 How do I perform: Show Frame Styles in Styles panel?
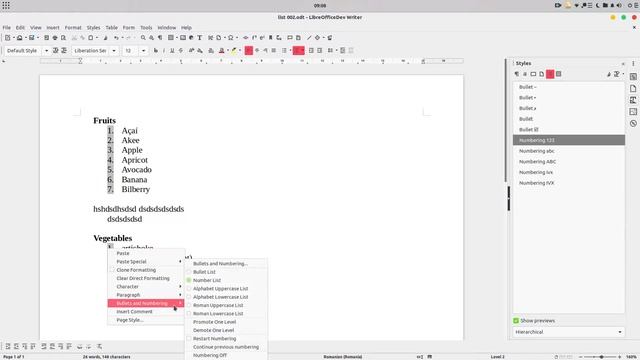tap(533, 74)
